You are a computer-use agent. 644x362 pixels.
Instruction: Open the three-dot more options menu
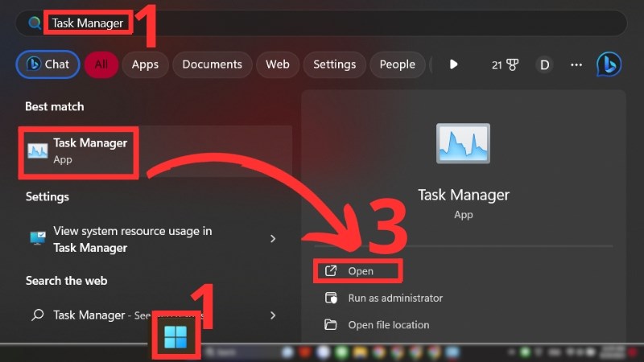[576, 65]
